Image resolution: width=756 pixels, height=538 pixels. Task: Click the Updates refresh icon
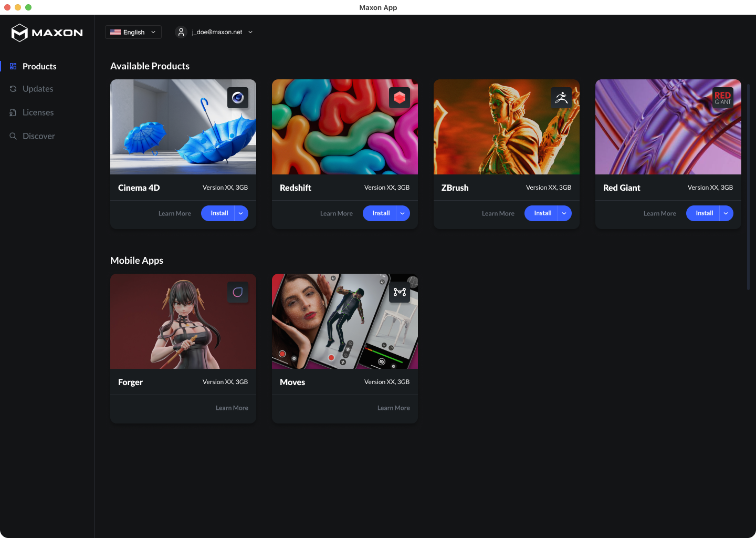coord(13,89)
